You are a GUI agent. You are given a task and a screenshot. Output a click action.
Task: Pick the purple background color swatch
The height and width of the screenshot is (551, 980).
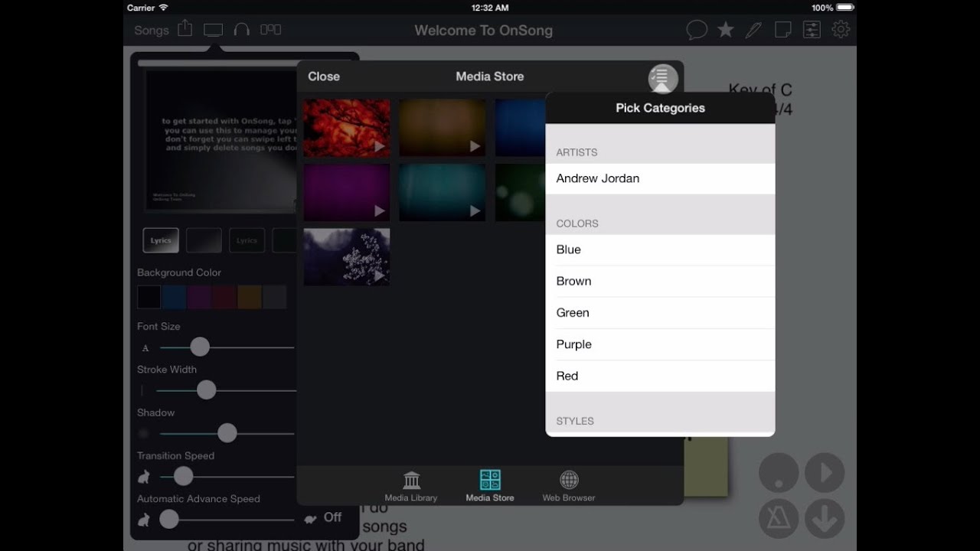tap(199, 297)
